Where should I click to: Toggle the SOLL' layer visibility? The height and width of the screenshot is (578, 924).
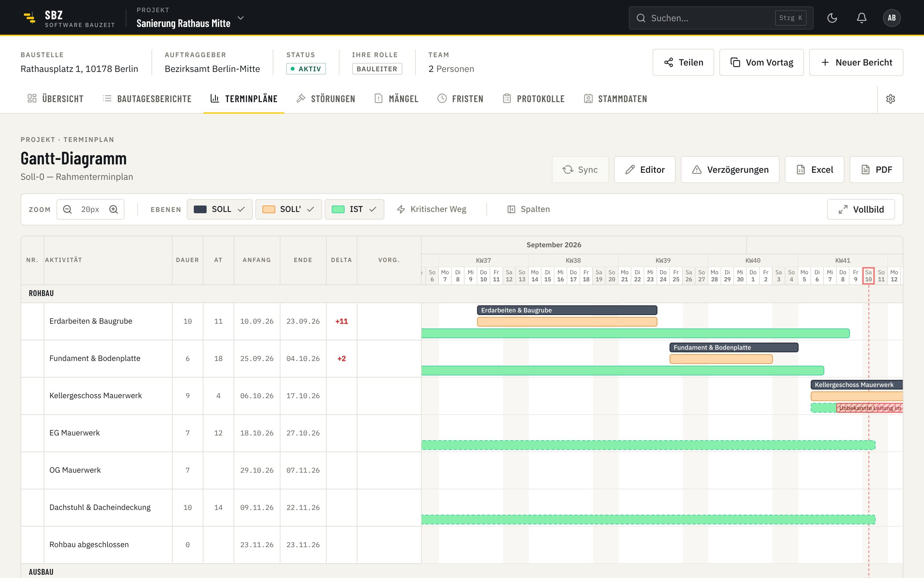[288, 209]
